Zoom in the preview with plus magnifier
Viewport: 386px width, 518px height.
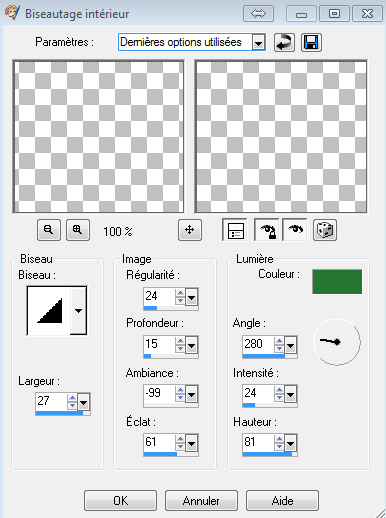[x=78, y=230]
